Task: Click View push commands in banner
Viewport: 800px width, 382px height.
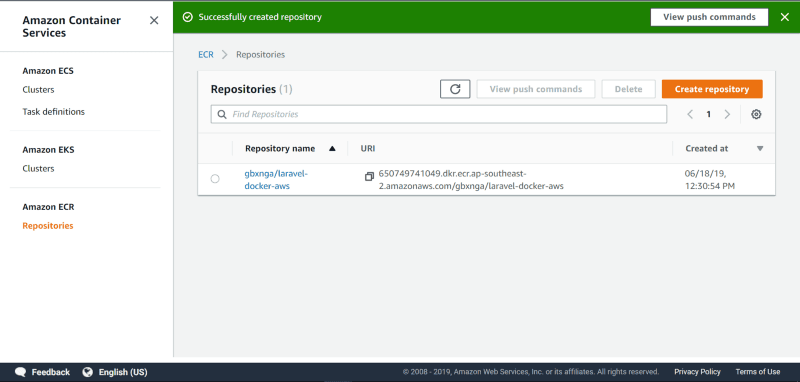Action: (x=709, y=17)
